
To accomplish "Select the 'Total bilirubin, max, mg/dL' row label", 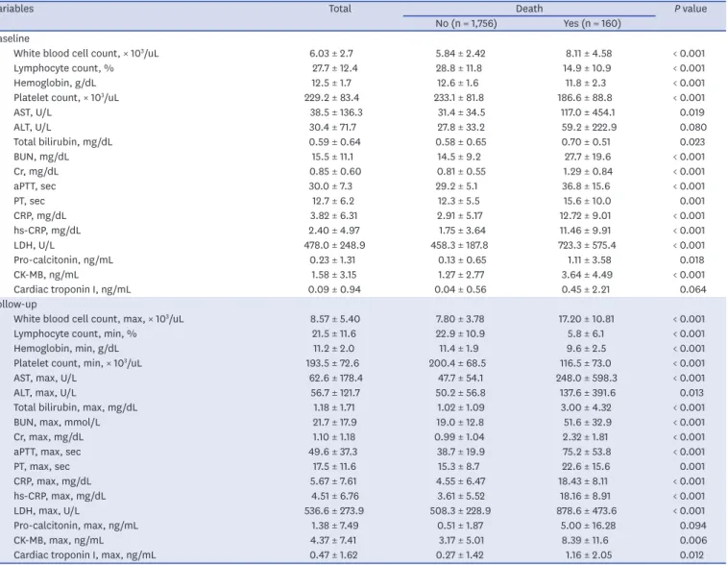I will click(75, 408).
